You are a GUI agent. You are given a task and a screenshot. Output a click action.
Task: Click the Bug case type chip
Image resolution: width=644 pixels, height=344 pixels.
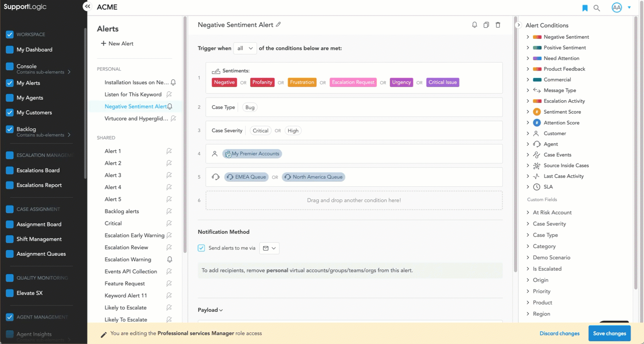[x=250, y=108]
